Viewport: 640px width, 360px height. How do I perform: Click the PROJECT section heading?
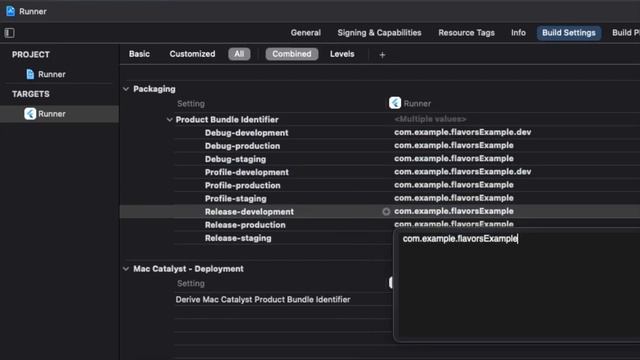point(31,55)
